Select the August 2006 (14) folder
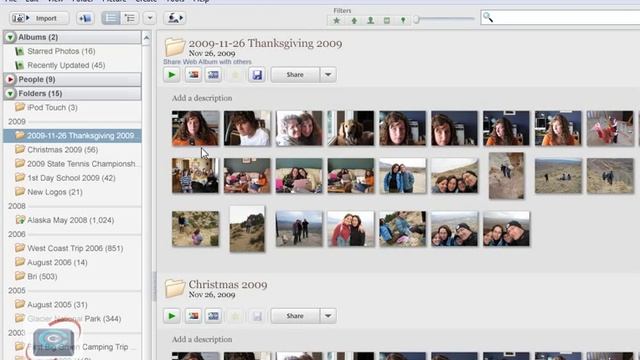Image resolution: width=640 pixels, height=360 pixels. (57, 262)
